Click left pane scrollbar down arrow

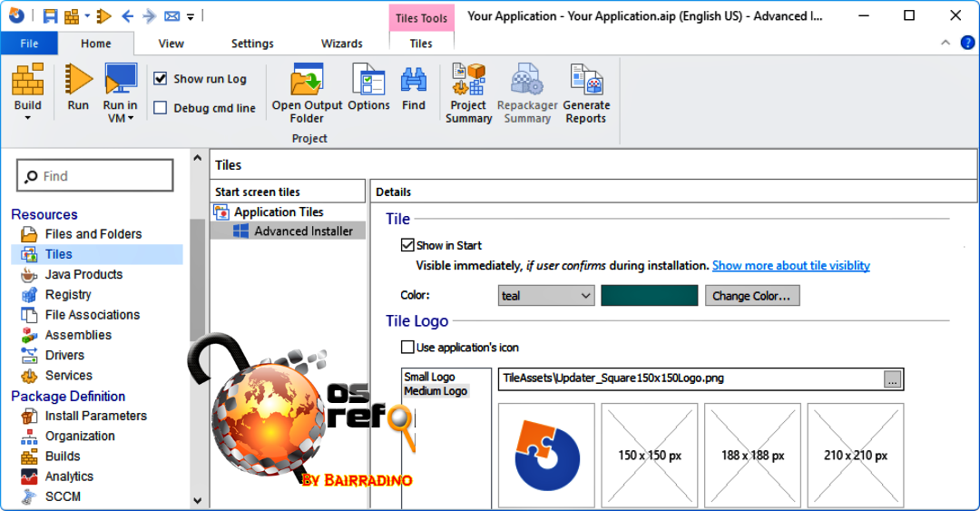click(198, 500)
